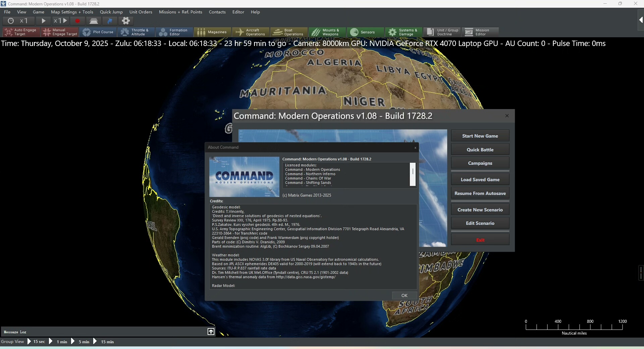
Task: Open the gear settings icon in toolbar
Action: point(126,21)
